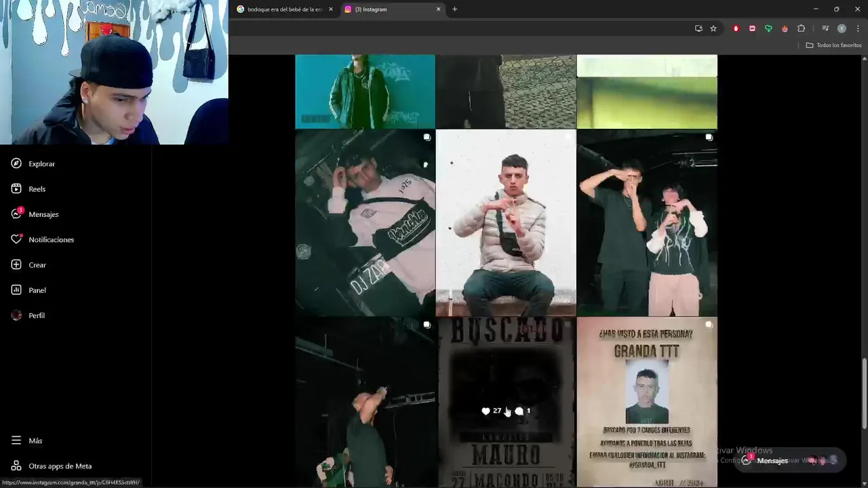Open the green blurred post thumbnail
The width and height of the screenshot is (868, 488).
click(x=647, y=91)
